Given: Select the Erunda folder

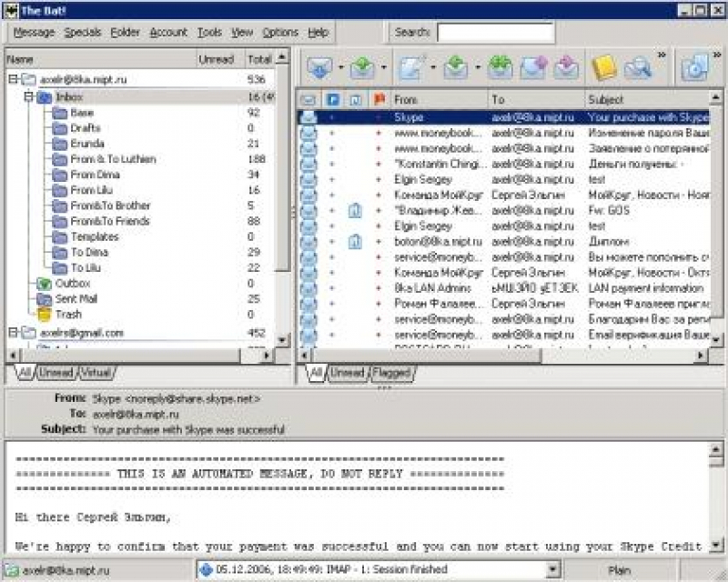Looking at the screenshot, I should (86, 144).
